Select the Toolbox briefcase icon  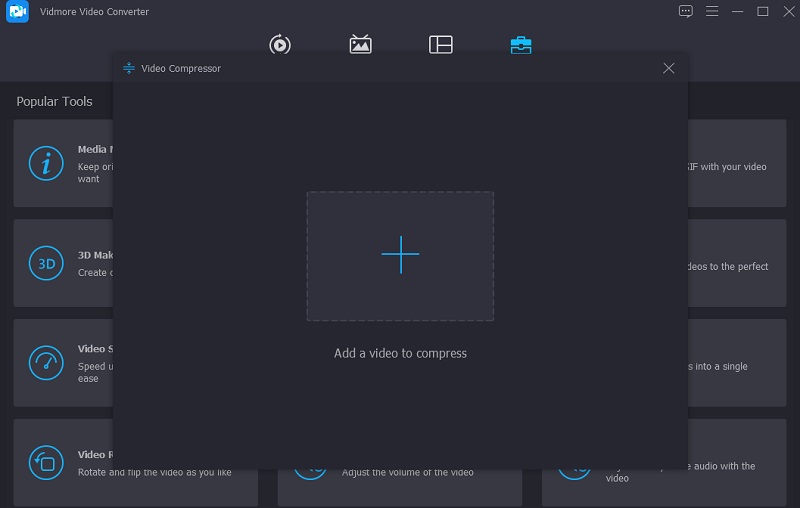521,45
